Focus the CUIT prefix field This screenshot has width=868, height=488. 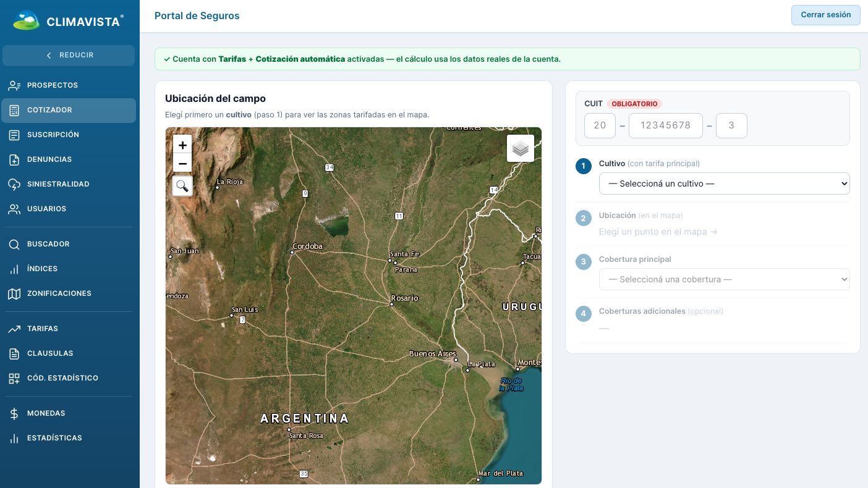coord(600,125)
